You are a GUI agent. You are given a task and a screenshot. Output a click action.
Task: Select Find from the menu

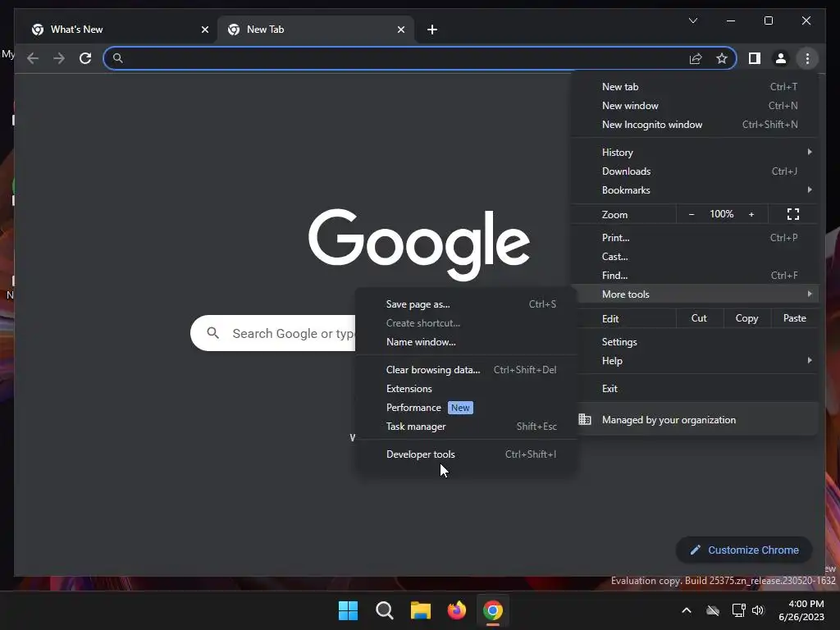click(694, 276)
